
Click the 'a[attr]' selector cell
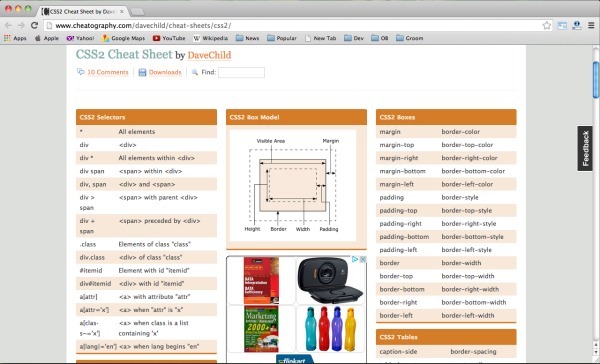click(x=88, y=297)
